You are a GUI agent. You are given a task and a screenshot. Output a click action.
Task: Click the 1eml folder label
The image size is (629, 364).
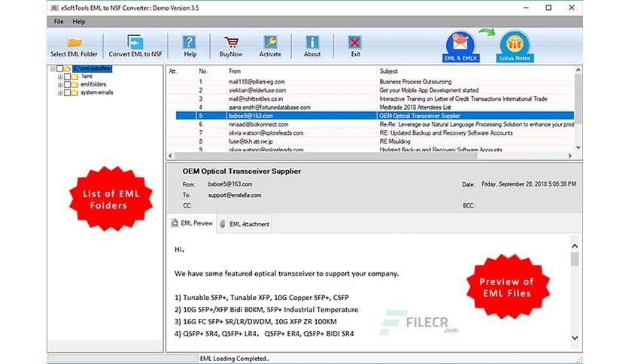pyautogui.click(x=87, y=77)
